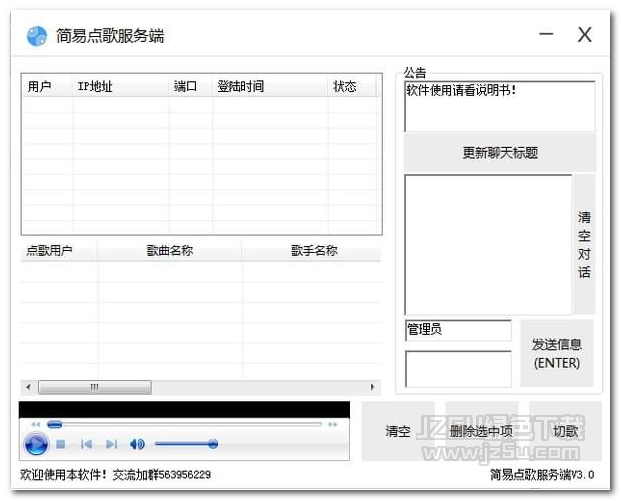Image resolution: width=621 pixels, height=501 pixels.
Task: Click the 清空 button for song list
Action: (x=398, y=431)
